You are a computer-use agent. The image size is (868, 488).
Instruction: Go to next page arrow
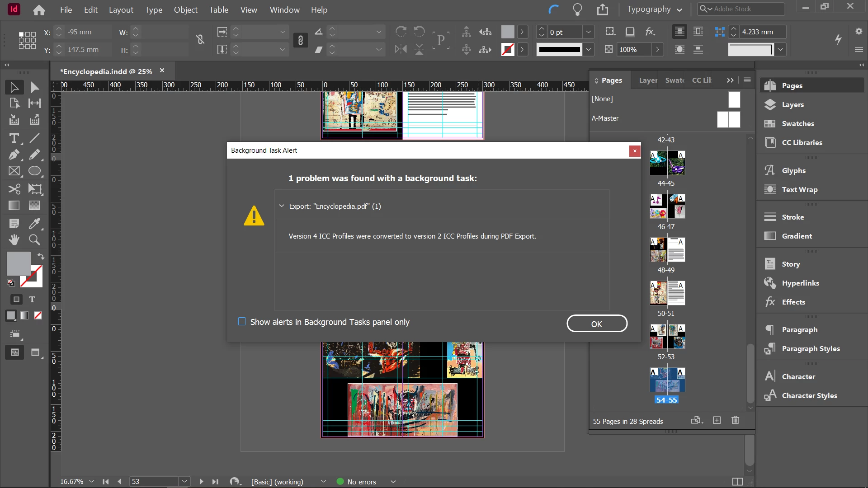click(x=201, y=482)
